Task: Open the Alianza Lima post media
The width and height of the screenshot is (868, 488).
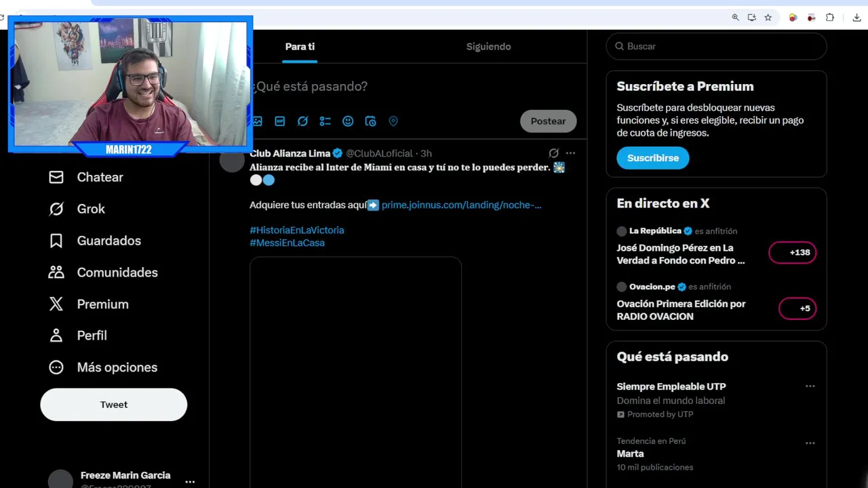Action: click(355, 372)
